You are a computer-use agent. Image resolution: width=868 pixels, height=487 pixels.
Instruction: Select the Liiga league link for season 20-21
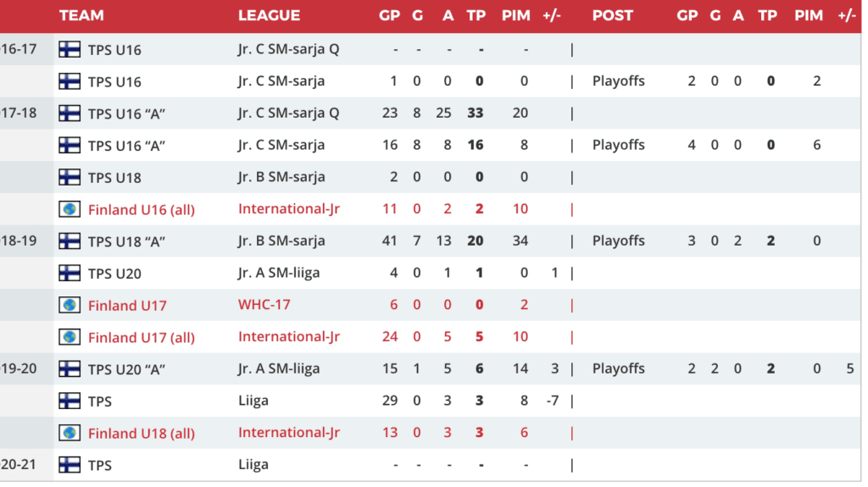253,464
